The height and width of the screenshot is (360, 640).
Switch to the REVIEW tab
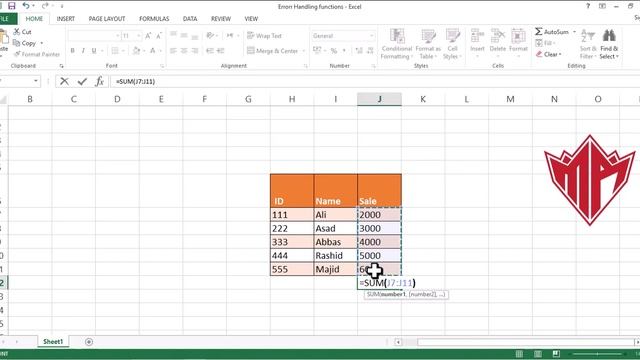pyautogui.click(x=221, y=19)
